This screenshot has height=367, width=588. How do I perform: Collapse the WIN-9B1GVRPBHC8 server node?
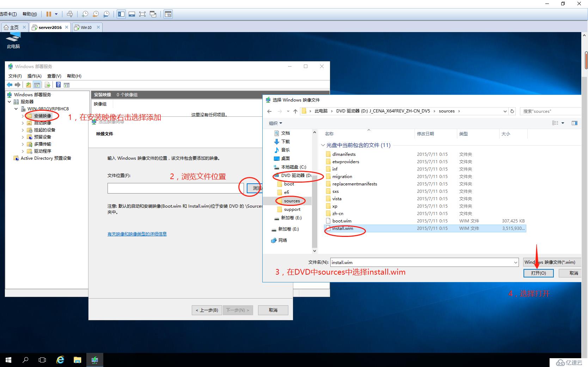pyautogui.click(x=16, y=109)
